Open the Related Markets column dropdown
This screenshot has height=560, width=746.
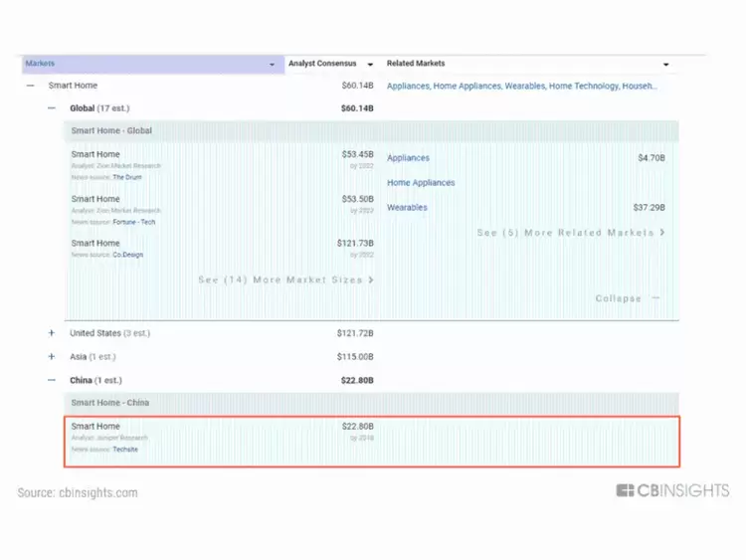tap(665, 65)
